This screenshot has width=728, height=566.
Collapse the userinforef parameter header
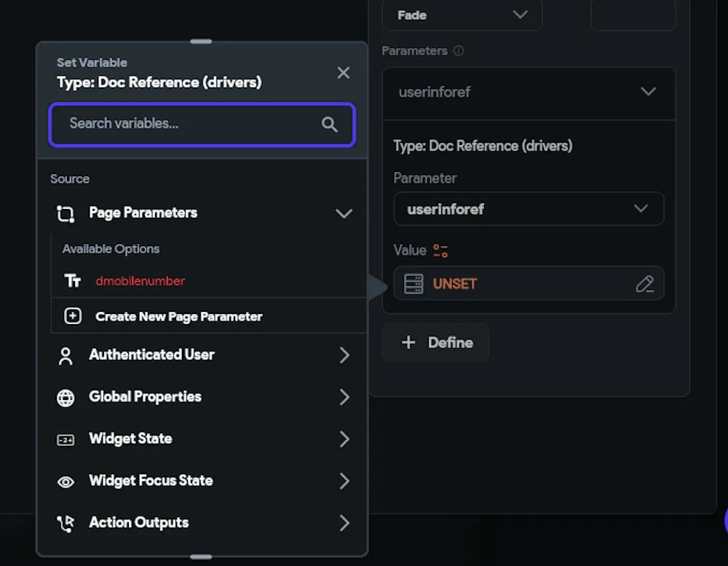[529, 92]
